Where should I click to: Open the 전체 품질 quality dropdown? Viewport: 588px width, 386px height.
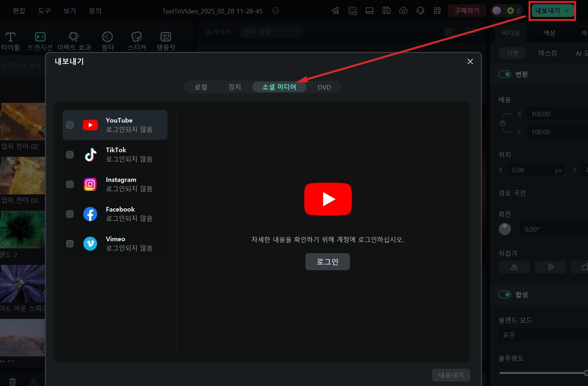click(271, 32)
